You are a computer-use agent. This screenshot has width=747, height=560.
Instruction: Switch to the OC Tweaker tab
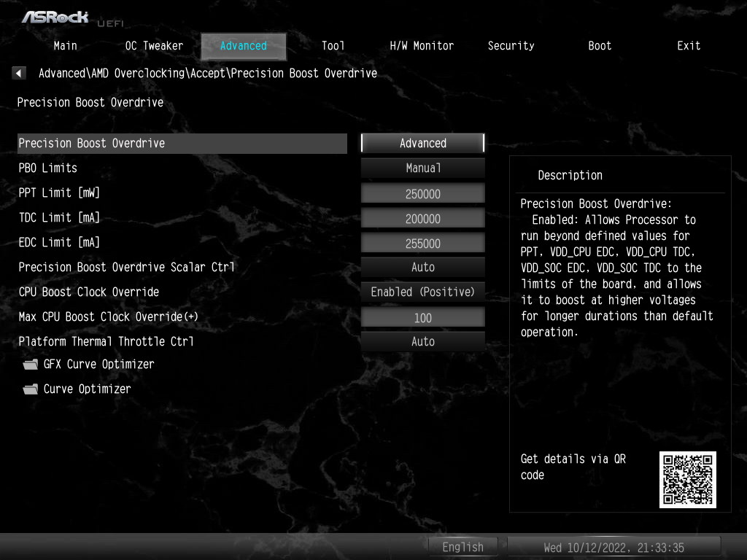[x=154, y=46]
